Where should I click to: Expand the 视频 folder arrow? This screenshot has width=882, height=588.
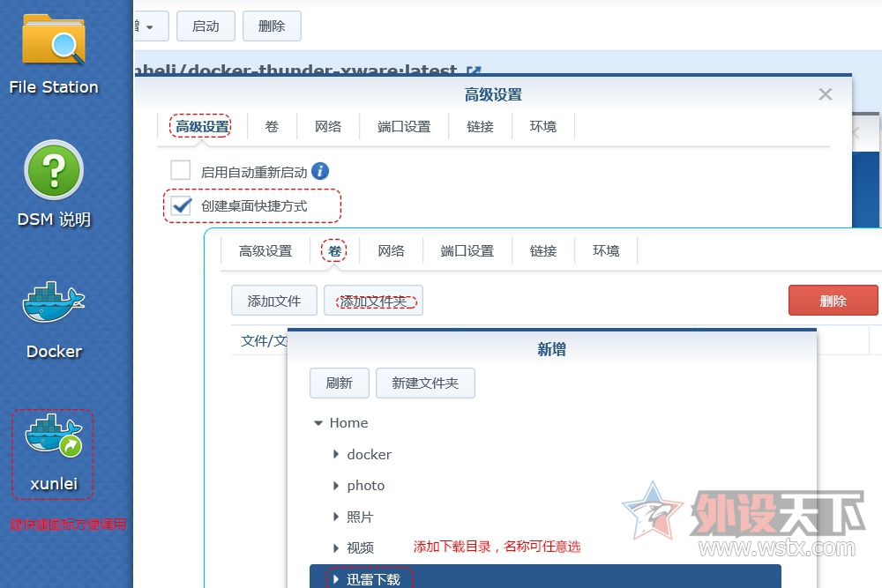point(336,547)
